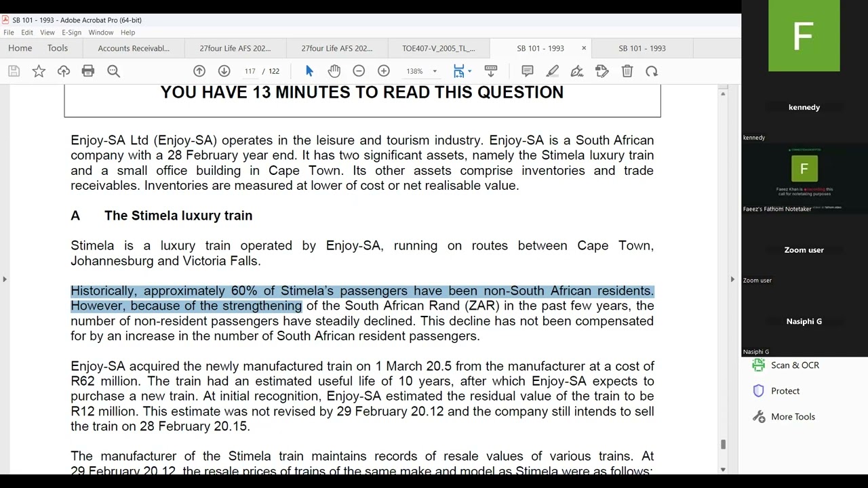Click the Save file icon
The width and height of the screenshot is (868, 488).
click(14, 71)
